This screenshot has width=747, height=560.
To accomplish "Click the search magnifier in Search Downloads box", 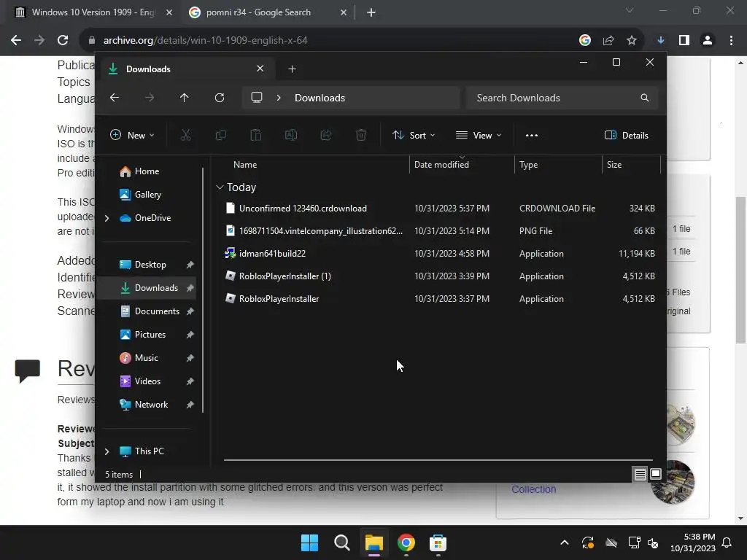I will click(x=645, y=98).
